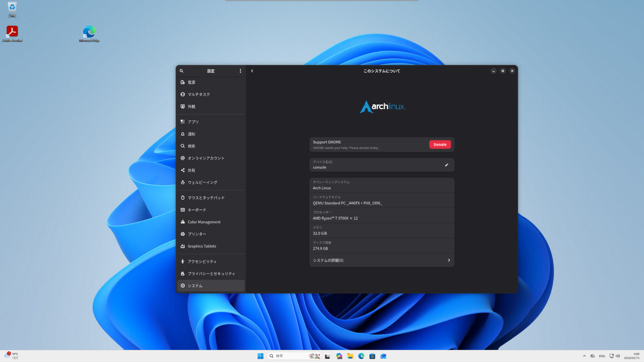Open プライバシーとセキュリティ settings
Viewport: 644px width, 362px height.
pos(211,274)
